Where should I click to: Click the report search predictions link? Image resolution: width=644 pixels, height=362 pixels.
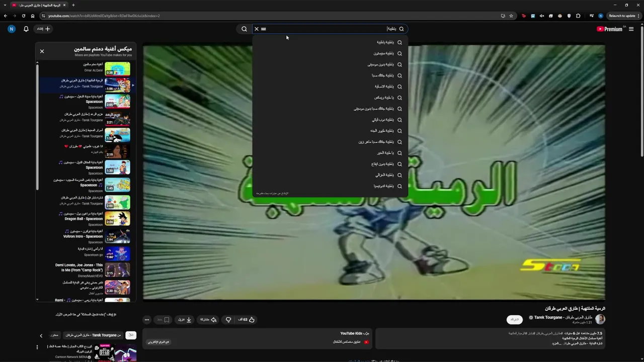click(272, 194)
